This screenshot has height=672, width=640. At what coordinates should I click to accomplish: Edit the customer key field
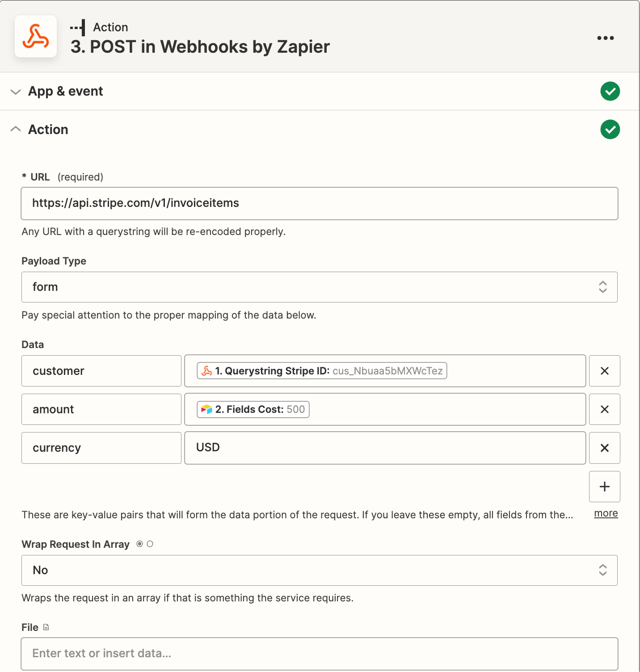point(101,371)
